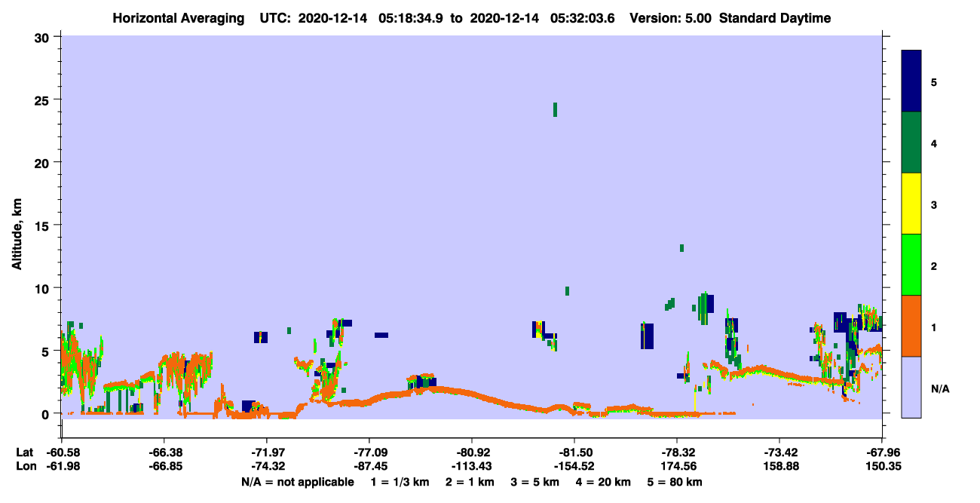Click the latitude value -73.42
Image resolution: width=980 pixels, height=503 pixels.
779,452
